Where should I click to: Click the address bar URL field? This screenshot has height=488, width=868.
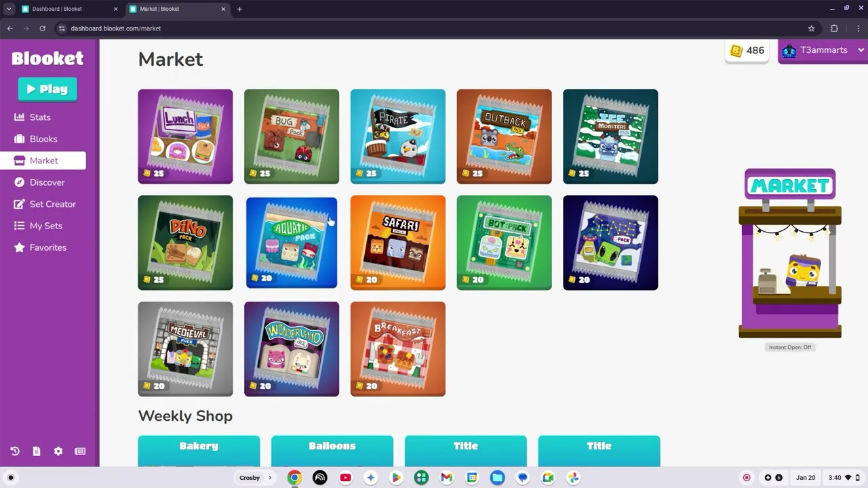434,28
